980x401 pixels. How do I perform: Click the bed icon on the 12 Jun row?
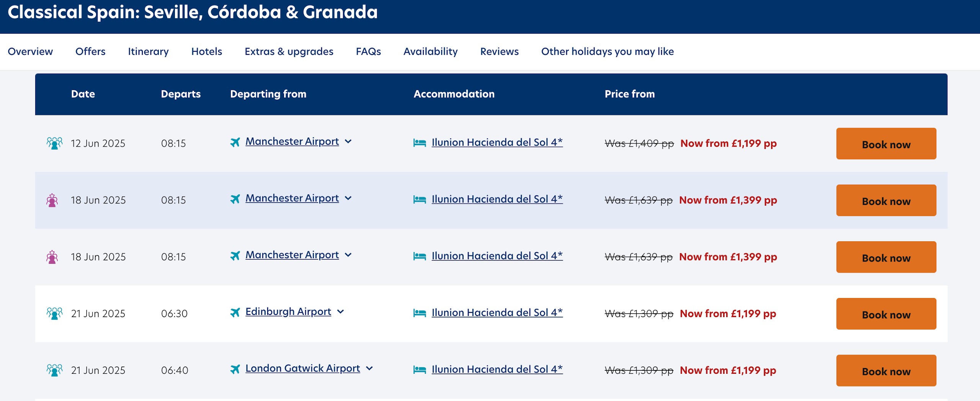[x=420, y=143]
